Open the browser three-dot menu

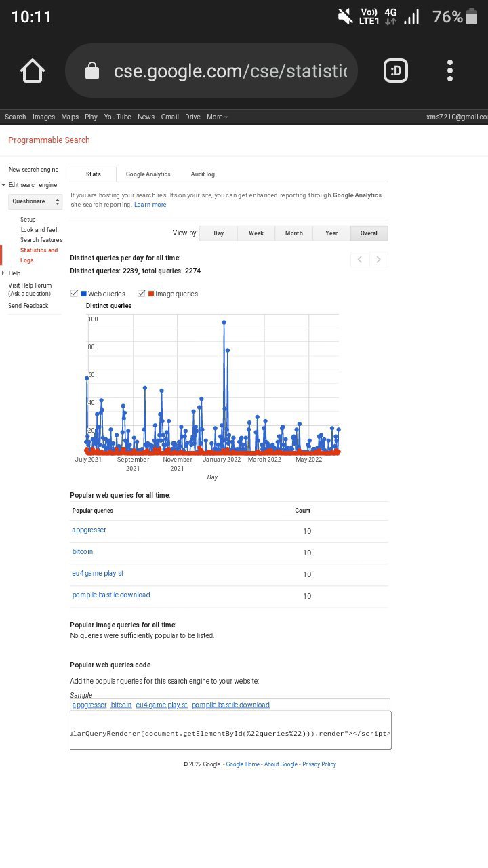450,71
